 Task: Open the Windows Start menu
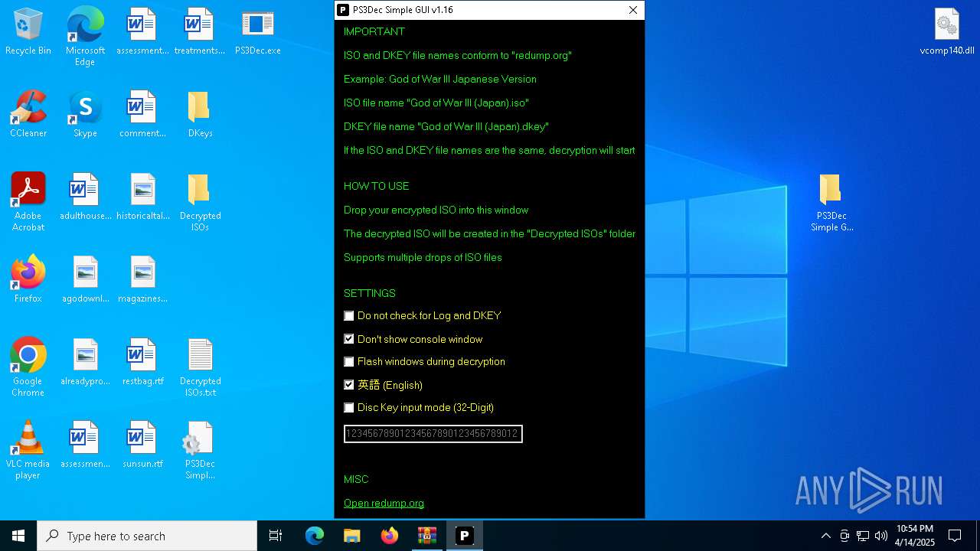[18, 536]
